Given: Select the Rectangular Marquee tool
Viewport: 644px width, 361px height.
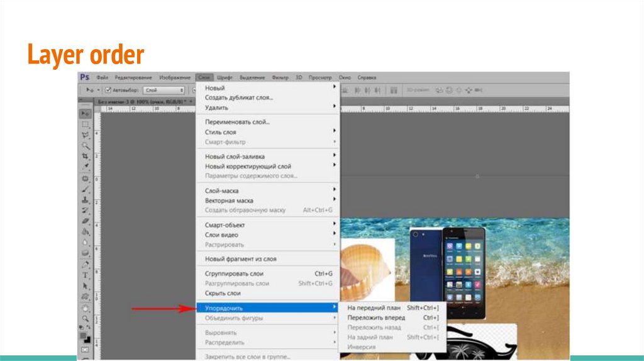Looking at the screenshot, I should (85, 125).
